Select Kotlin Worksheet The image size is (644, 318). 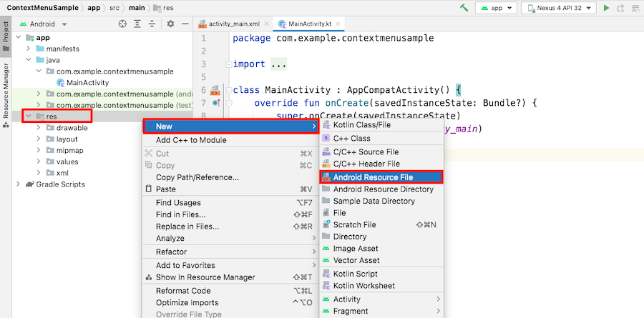[381, 286]
